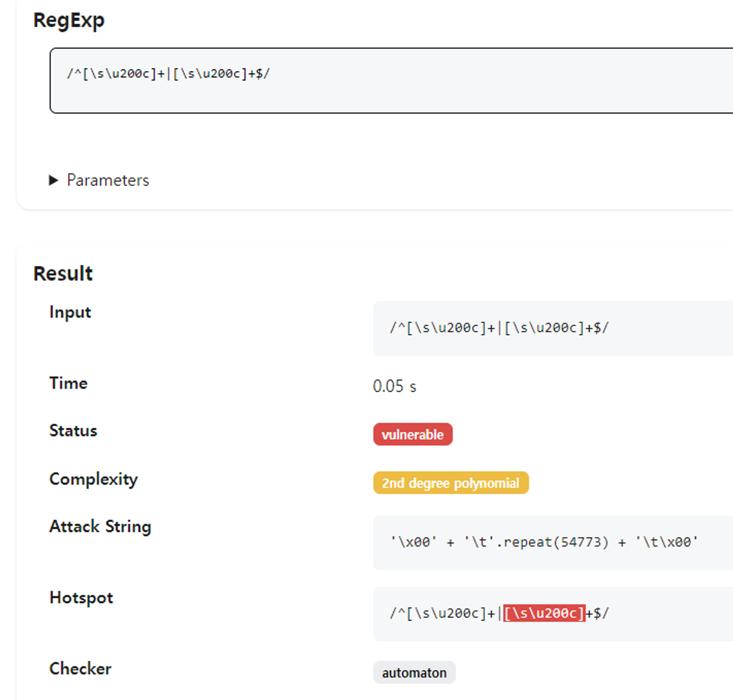Click the Status row label
The width and height of the screenshot is (733, 700).
(73, 431)
